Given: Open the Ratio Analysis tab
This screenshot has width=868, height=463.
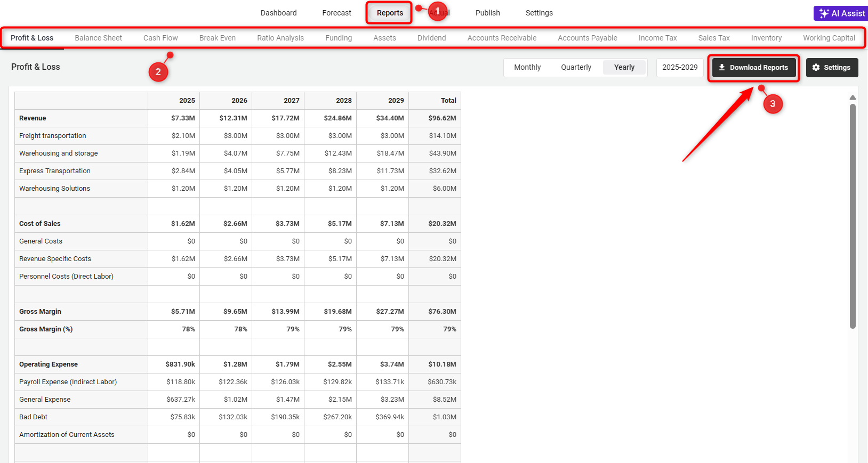Looking at the screenshot, I should [280, 38].
